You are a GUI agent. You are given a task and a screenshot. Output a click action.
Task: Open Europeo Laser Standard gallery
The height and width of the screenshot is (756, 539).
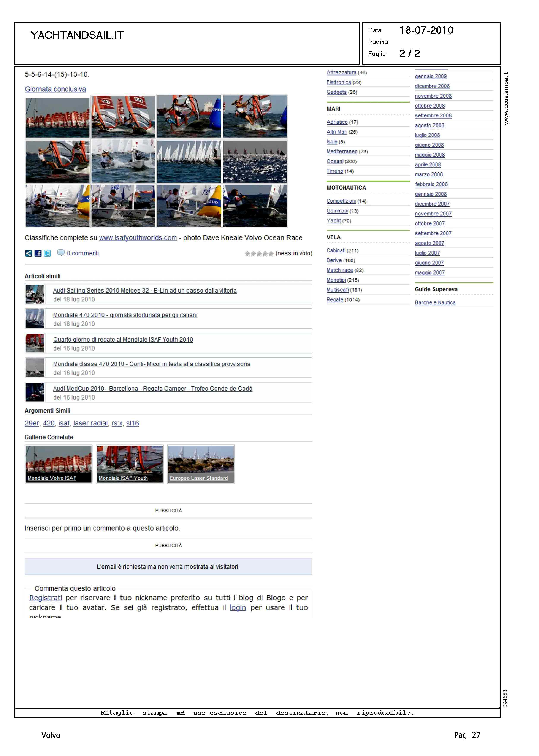tap(201, 464)
